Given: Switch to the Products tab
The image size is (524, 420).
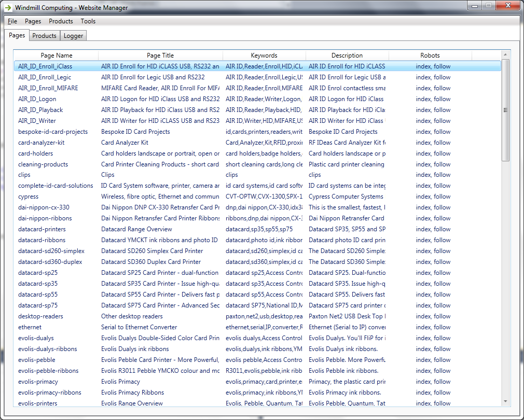Looking at the screenshot, I should click(x=45, y=36).
